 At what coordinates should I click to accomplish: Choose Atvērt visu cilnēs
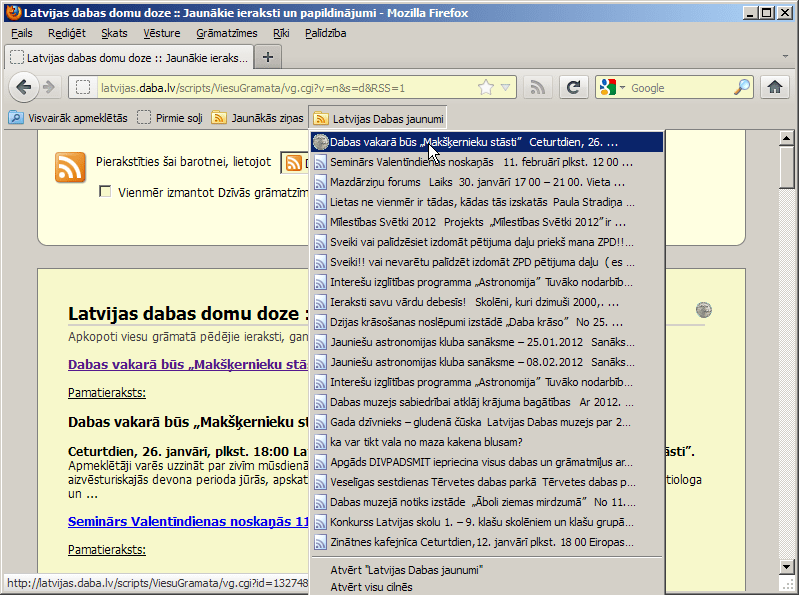point(487,587)
